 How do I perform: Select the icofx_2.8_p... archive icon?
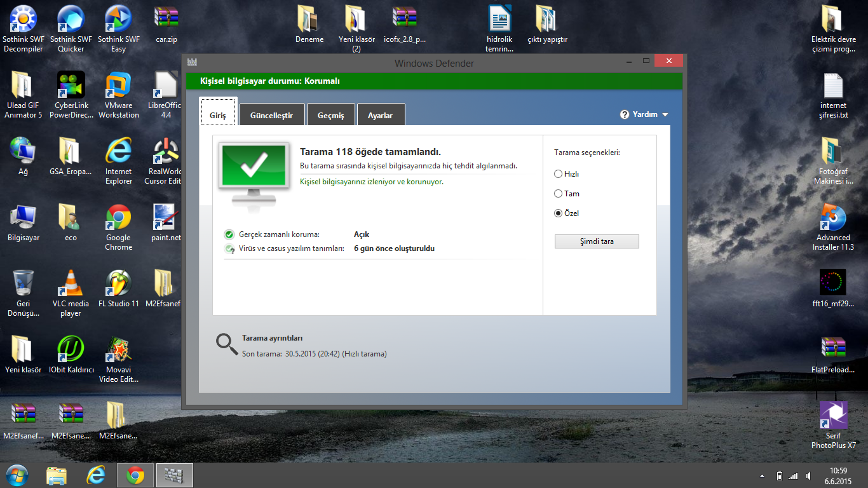point(405,25)
